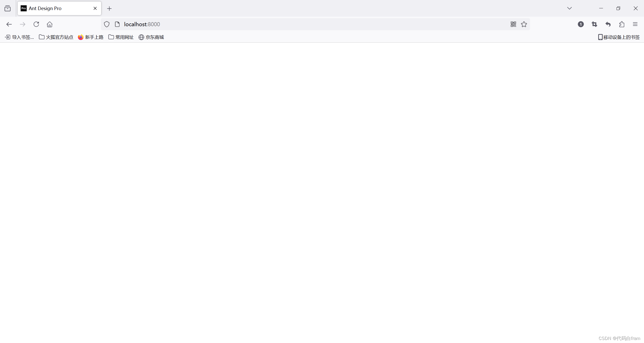The height and width of the screenshot is (343, 644).
Task: Open the extensions puzzle-piece menu
Action: (x=622, y=24)
